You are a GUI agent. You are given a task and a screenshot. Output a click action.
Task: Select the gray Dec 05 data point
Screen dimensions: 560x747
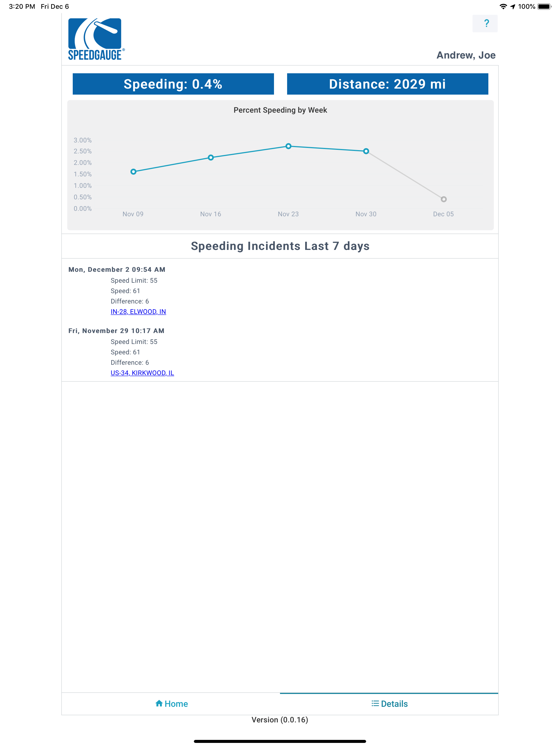pyautogui.click(x=444, y=199)
